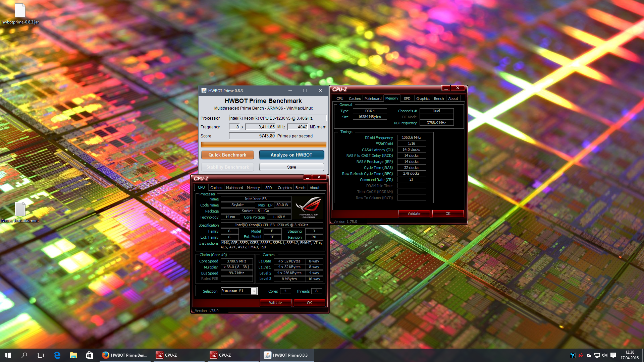
Task: Click memory Size value 16384 MBytes
Action: pos(370,117)
